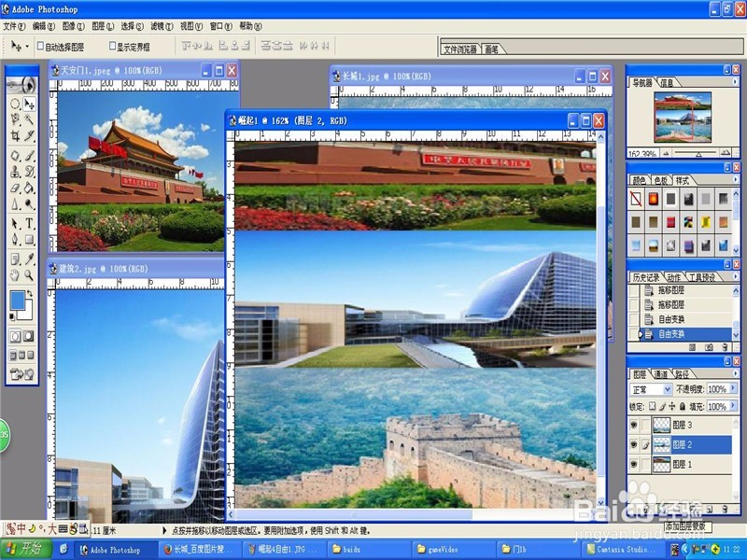Click the swap foreground/background colors arrow
This screenshot has height=560, width=747.
(x=30, y=293)
